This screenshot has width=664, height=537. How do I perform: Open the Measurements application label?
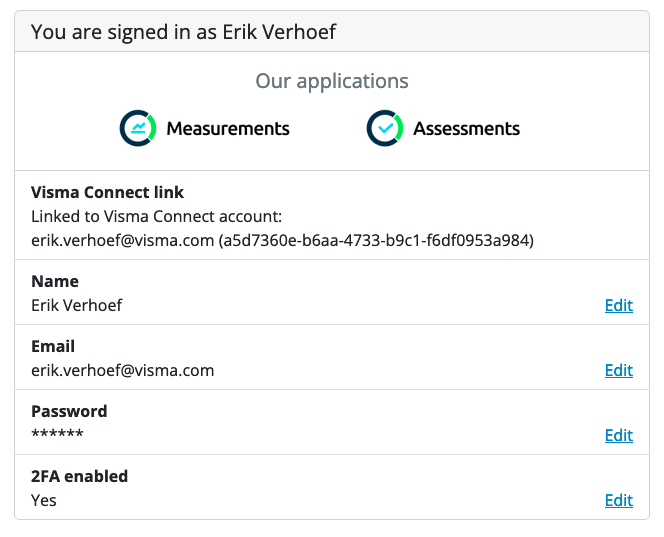point(228,129)
